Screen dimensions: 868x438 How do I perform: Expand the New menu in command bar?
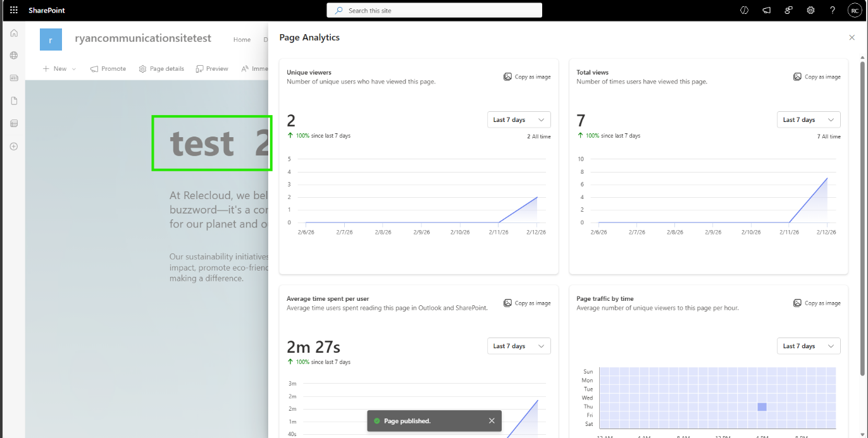tap(59, 68)
